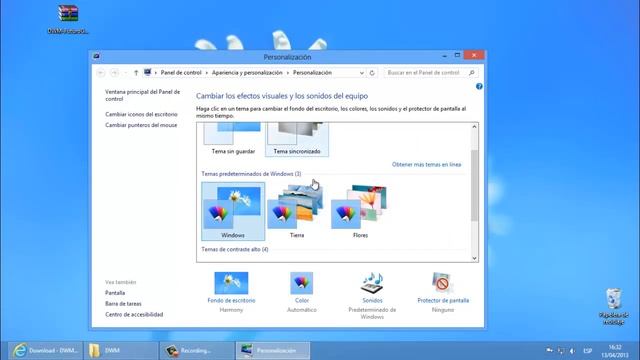640x360 pixels.
Task: Expand the address bar history dropdown
Action: 362,73
